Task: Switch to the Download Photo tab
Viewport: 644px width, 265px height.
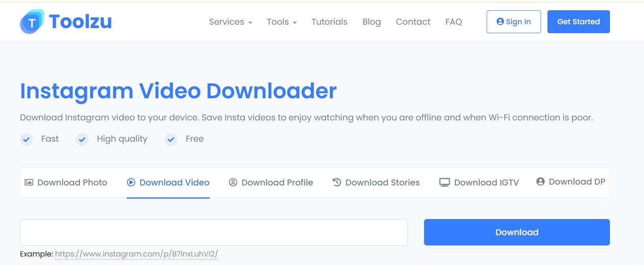Action: point(66,182)
